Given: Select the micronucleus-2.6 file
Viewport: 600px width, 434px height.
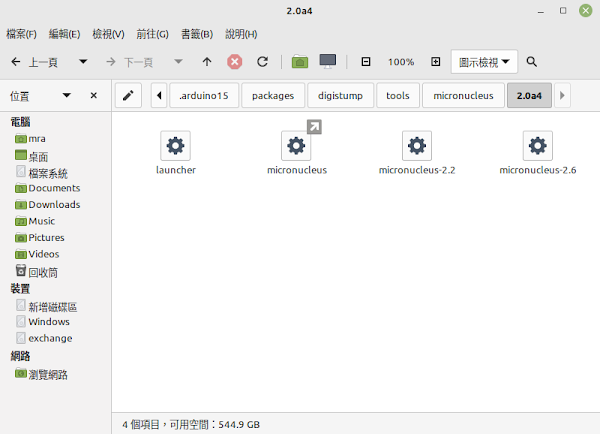Looking at the screenshot, I should pos(538,152).
